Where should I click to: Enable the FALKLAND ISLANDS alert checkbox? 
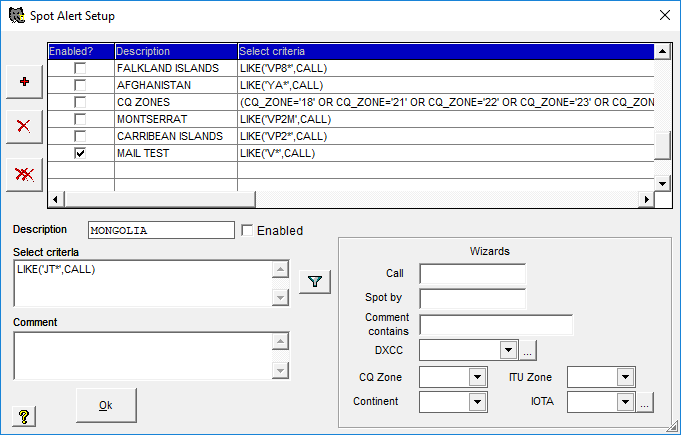pyautogui.click(x=80, y=68)
